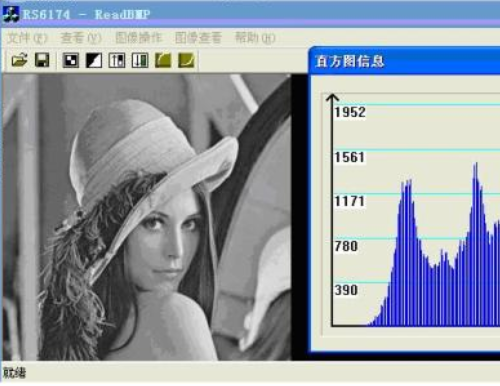Click the black-white diagonal split icon
The height and width of the screenshot is (386, 500).
pos(94,61)
